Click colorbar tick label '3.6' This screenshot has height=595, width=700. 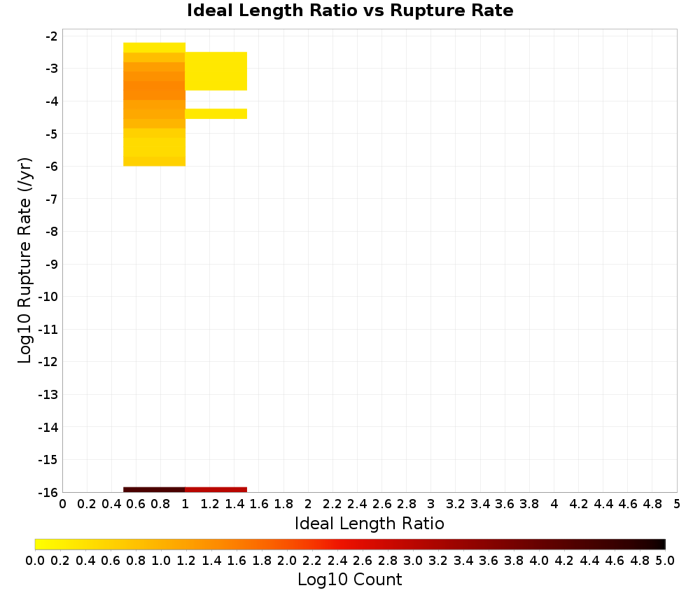click(489, 560)
